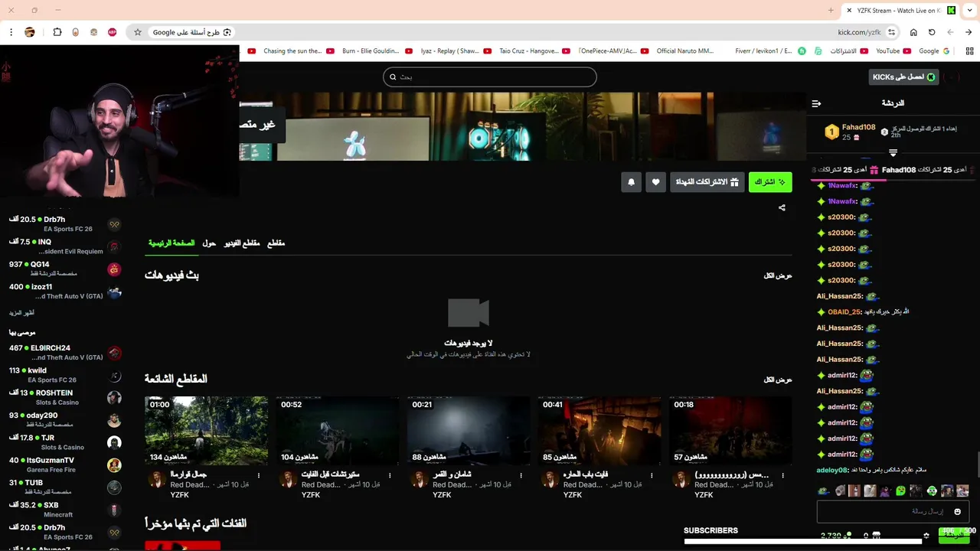
Task: Open the 00:18 clip thumbnail
Action: click(730, 431)
